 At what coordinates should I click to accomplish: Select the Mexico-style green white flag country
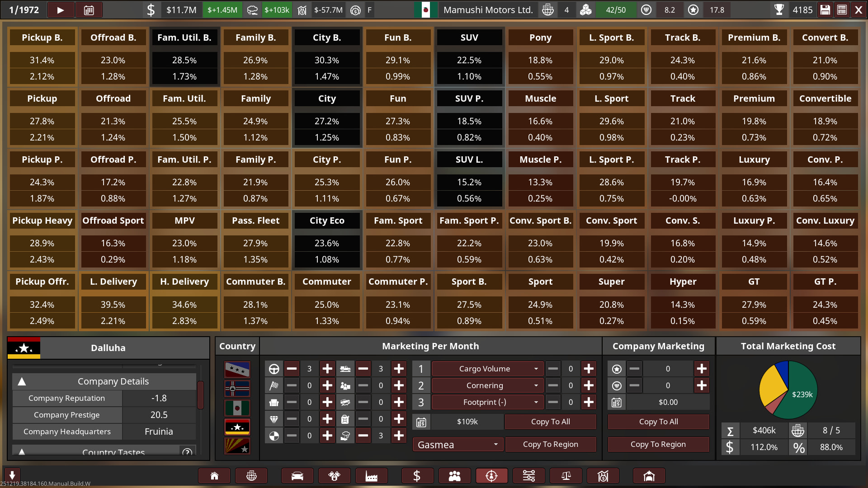pyautogui.click(x=237, y=408)
